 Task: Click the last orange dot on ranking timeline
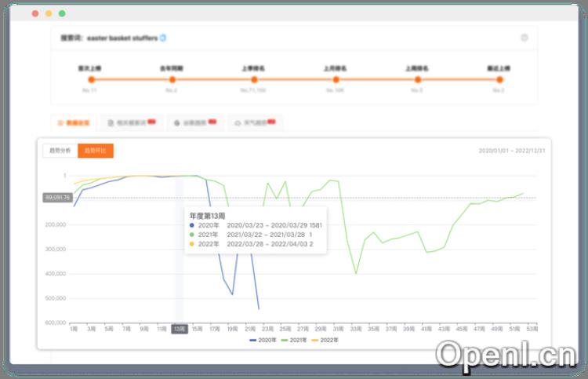click(x=499, y=79)
